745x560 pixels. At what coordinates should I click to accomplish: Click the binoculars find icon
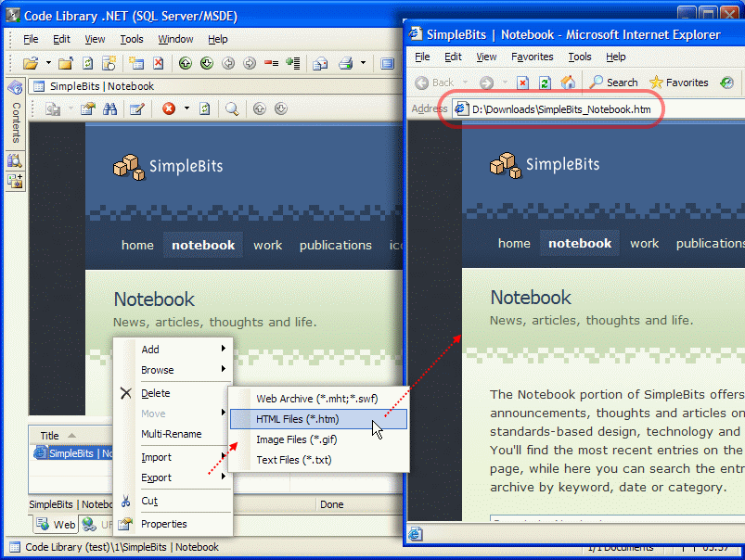pyautogui.click(x=109, y=108)
